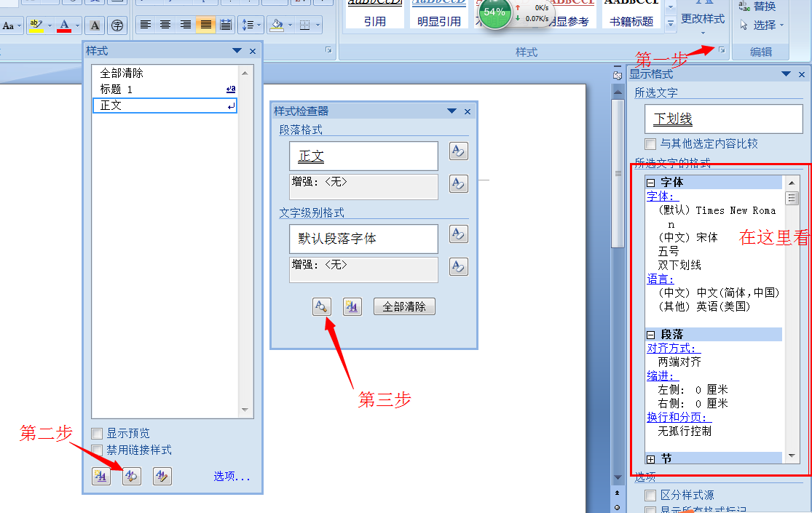Select 全部清除 in styles list
Screen dimensions: 812x513
pyautogui.click(x=165, y=73)
